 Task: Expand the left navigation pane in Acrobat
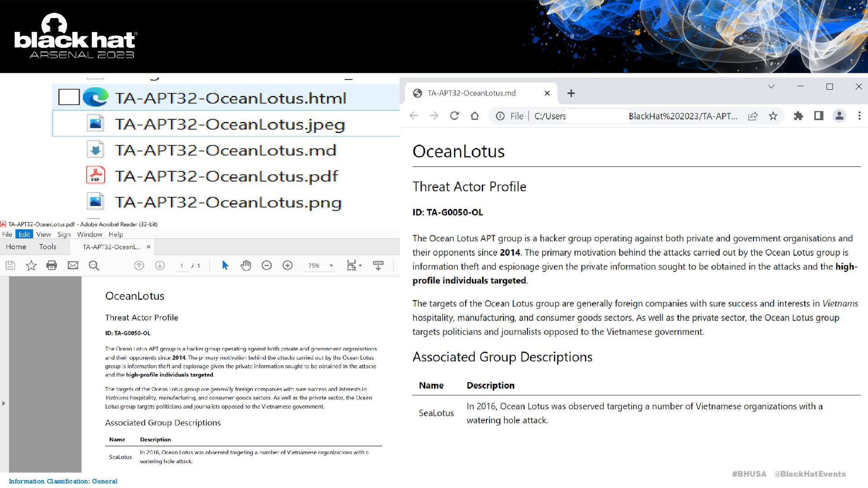point(4,404)
